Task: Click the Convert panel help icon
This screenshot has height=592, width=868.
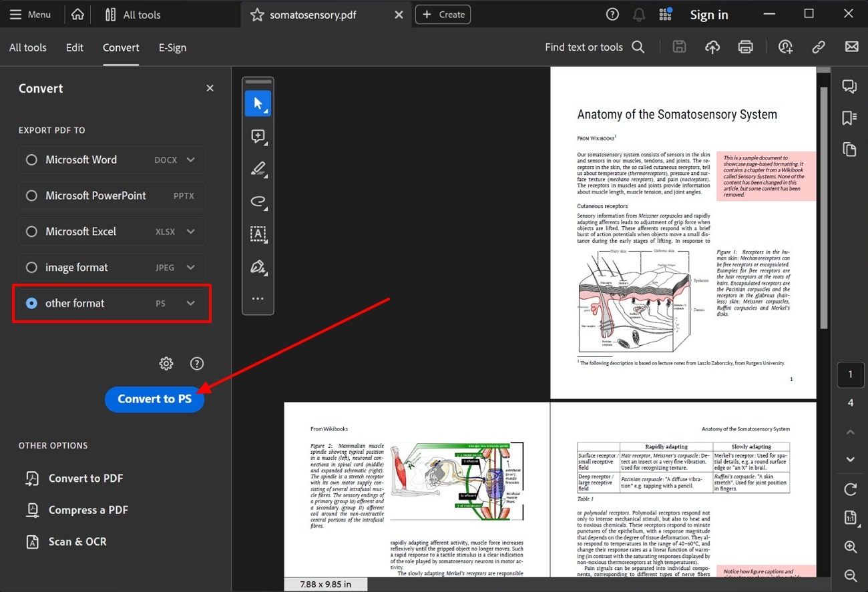Action: pyautogui.click(x=196, y=364)
